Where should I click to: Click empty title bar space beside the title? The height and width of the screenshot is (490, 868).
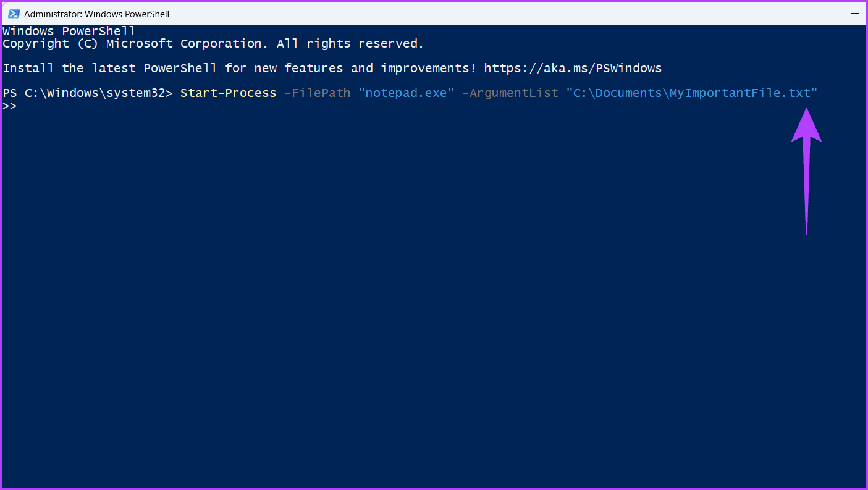[x=494, y=14]
